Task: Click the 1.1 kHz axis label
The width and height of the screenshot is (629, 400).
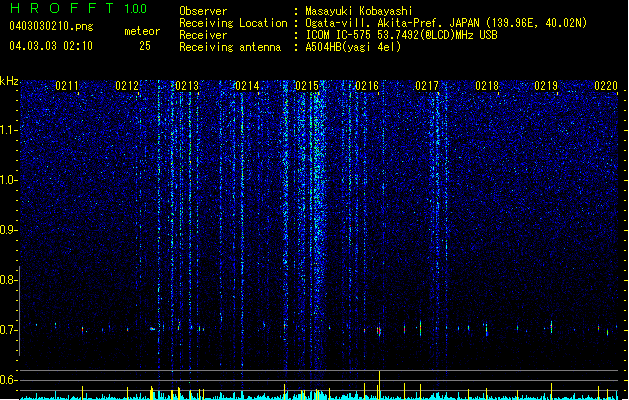Action: tap(9, 130)
